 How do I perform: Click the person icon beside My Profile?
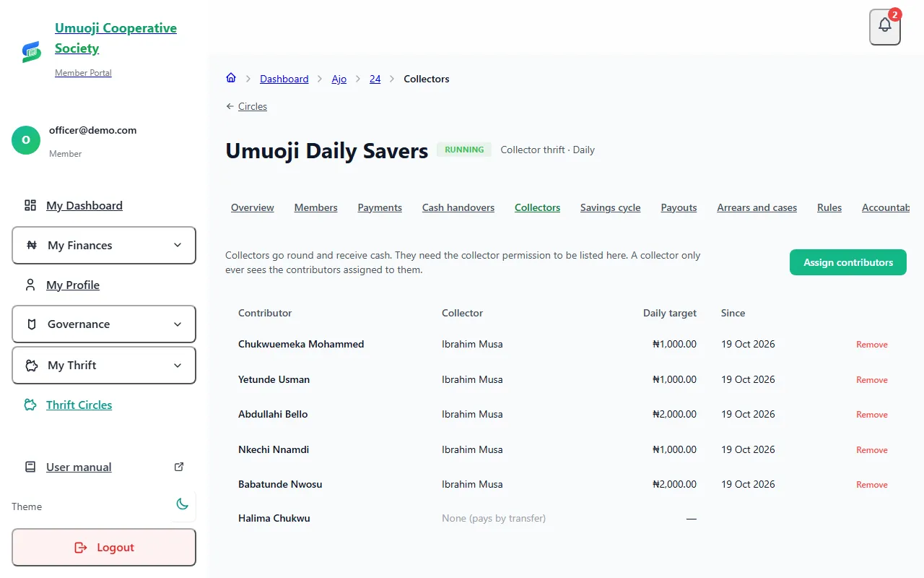30,285
